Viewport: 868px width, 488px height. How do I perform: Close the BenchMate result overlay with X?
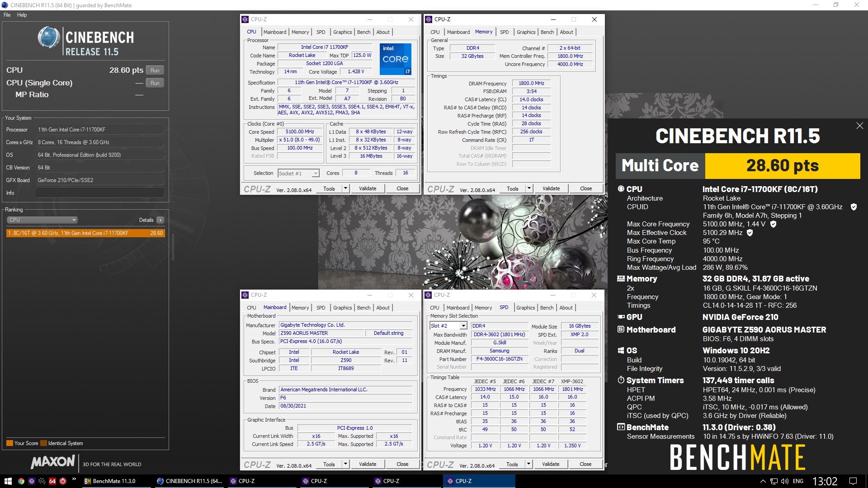(859, 126)
